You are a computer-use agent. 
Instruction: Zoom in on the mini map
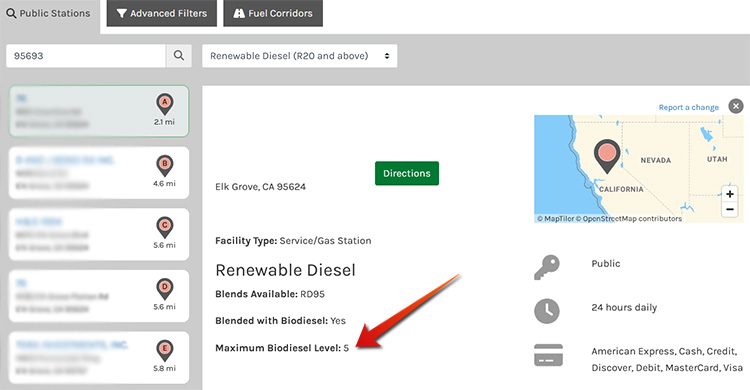729,194
